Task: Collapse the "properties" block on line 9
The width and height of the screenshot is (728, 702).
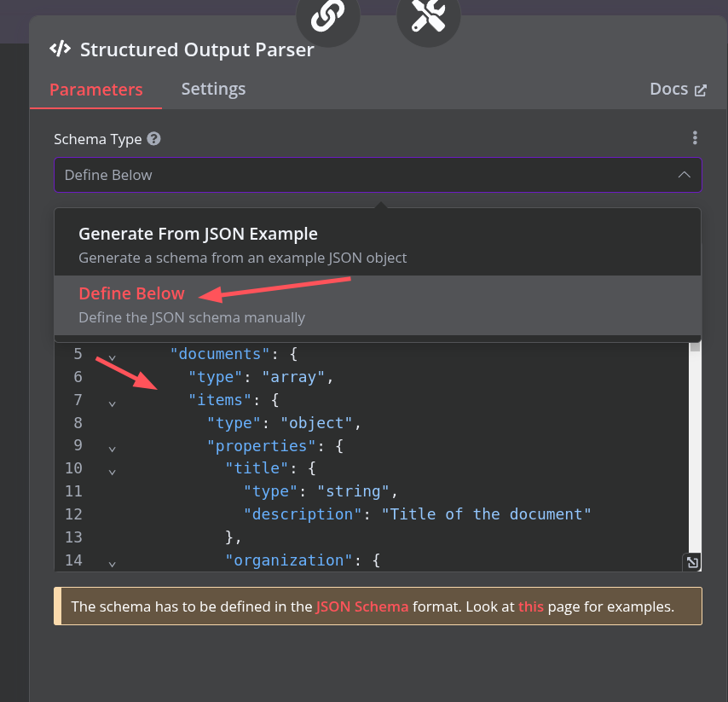Action: (x=112, y=447)
